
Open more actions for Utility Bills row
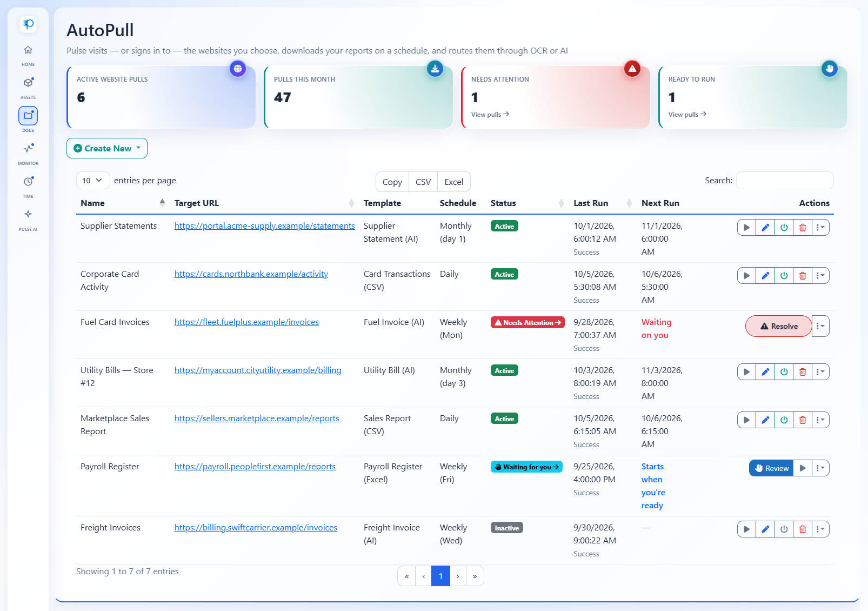pos(820,372)
